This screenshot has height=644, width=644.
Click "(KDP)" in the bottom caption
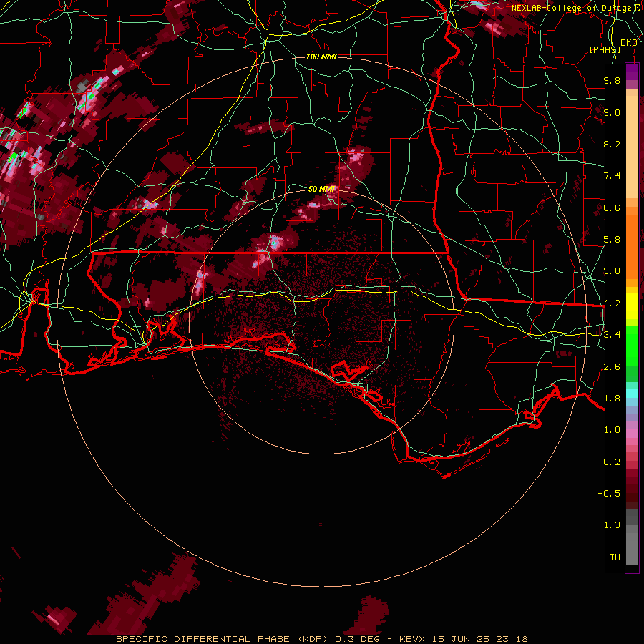pyautogui.click(x=313, y=639)
